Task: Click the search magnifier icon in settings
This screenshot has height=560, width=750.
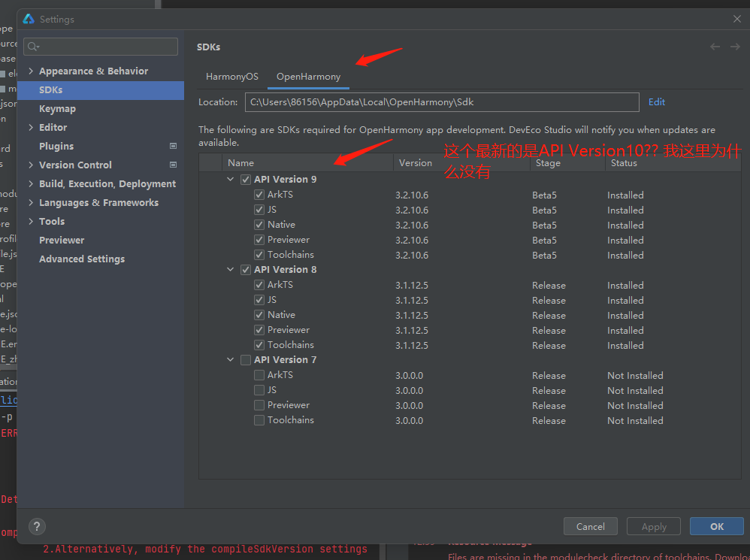Action: tap(33, 47)
